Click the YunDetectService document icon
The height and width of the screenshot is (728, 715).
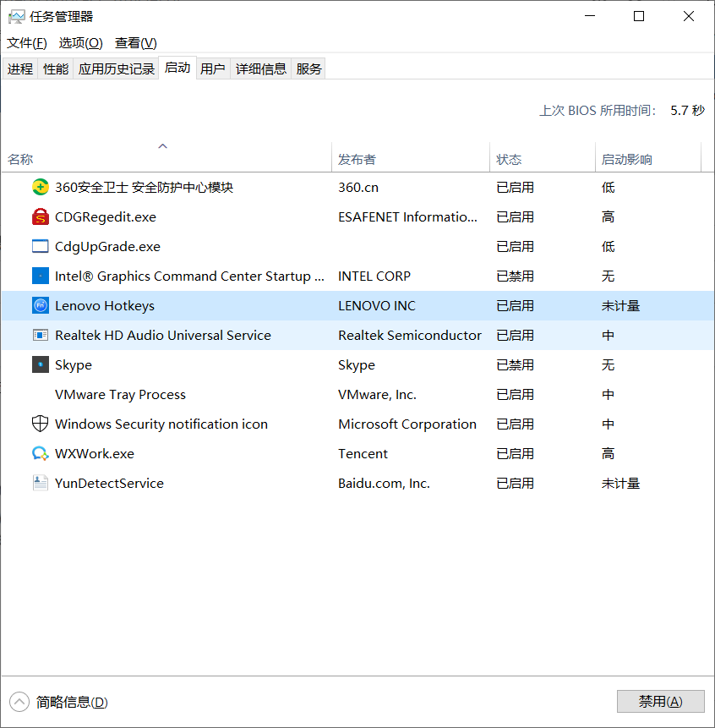[41, 483]
